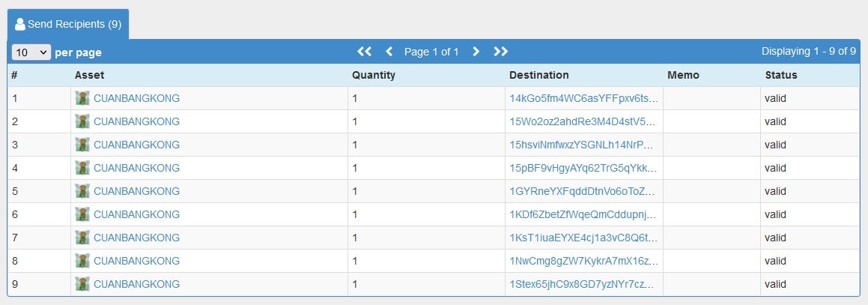Click the Destination column header

tap(538, 75)
